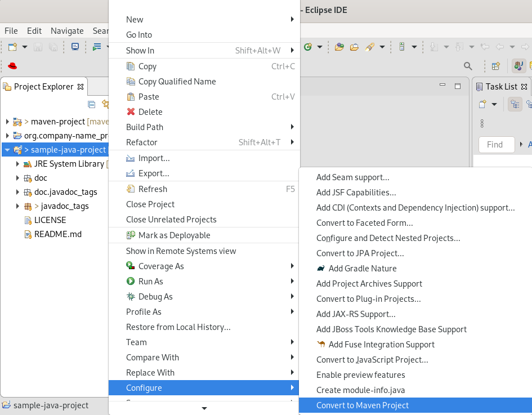
Task: Toggle the Java EE perspective button
Action: pyautogui.click(x=518, y=66)
